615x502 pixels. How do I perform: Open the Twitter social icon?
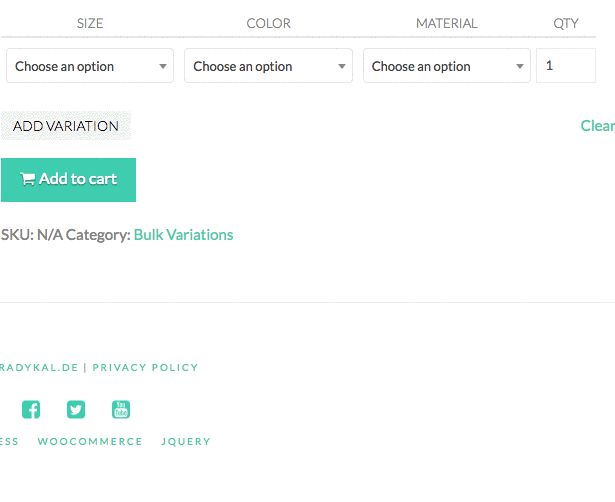coord(76,409)
